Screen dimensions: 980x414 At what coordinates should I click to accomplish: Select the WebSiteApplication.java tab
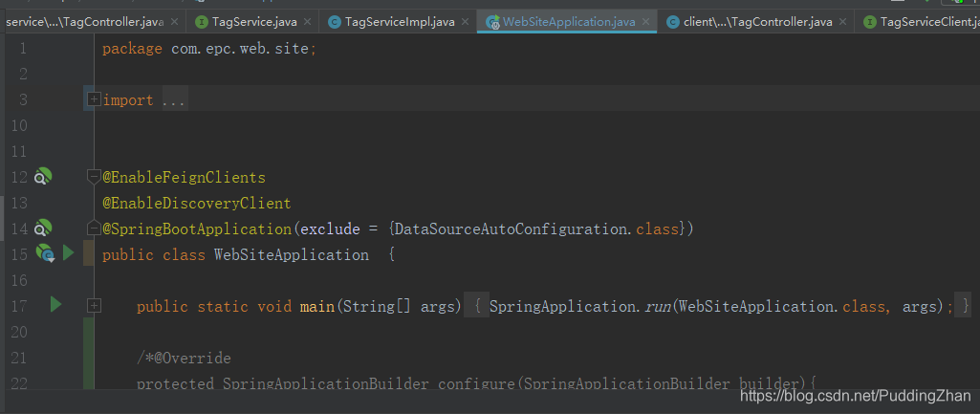(569, 22)
